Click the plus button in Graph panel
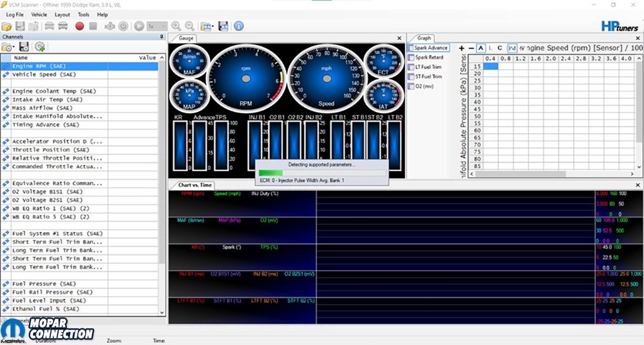This screenshot has width=644, height=345. click(x=461, y=48)
